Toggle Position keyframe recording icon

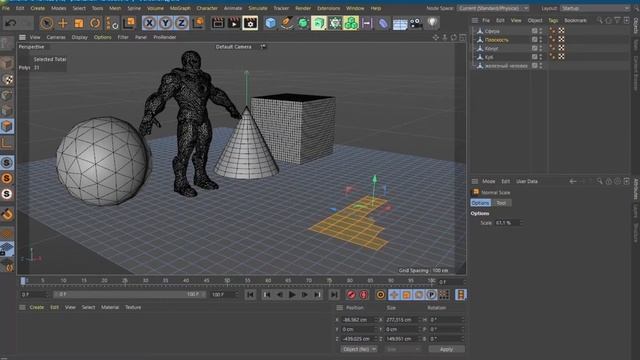point(394,294)
